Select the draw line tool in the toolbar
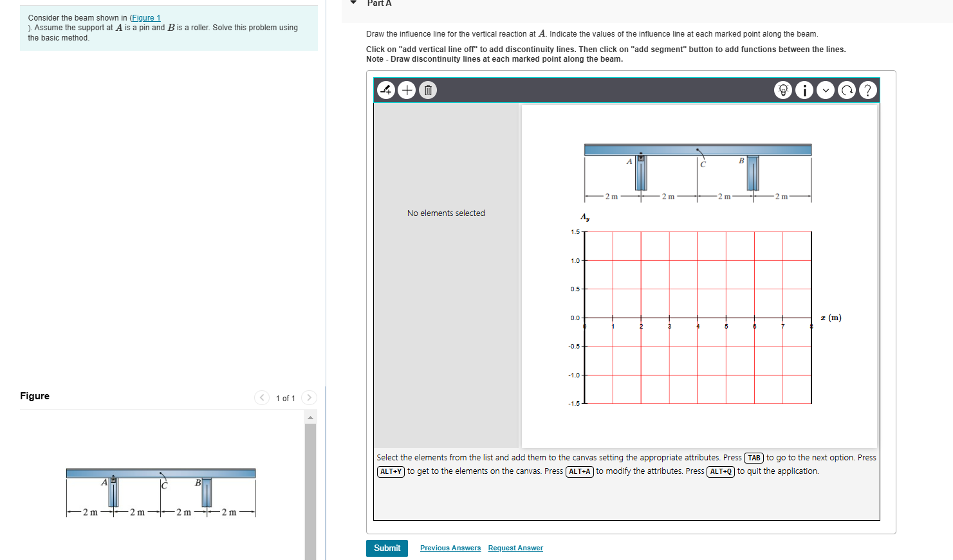The width and height of the screenshot is (953, 560). coord(385,90)
